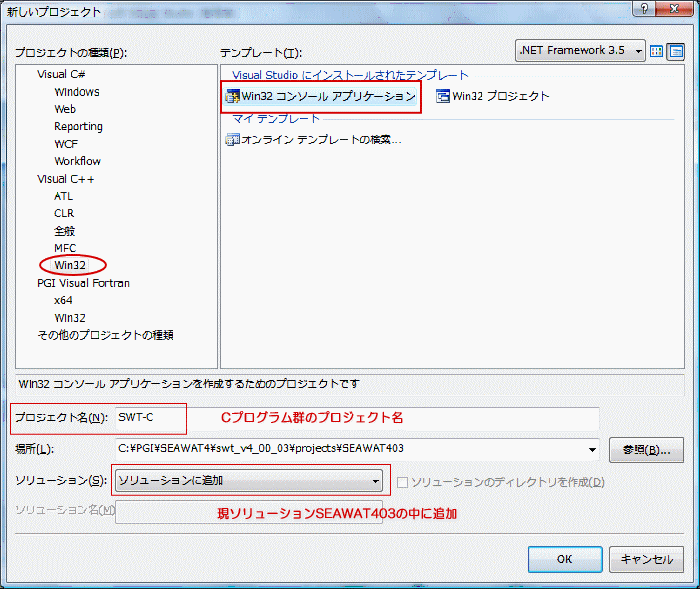Click the help question mark button
The image size is (700, 589).
[645, 8]
